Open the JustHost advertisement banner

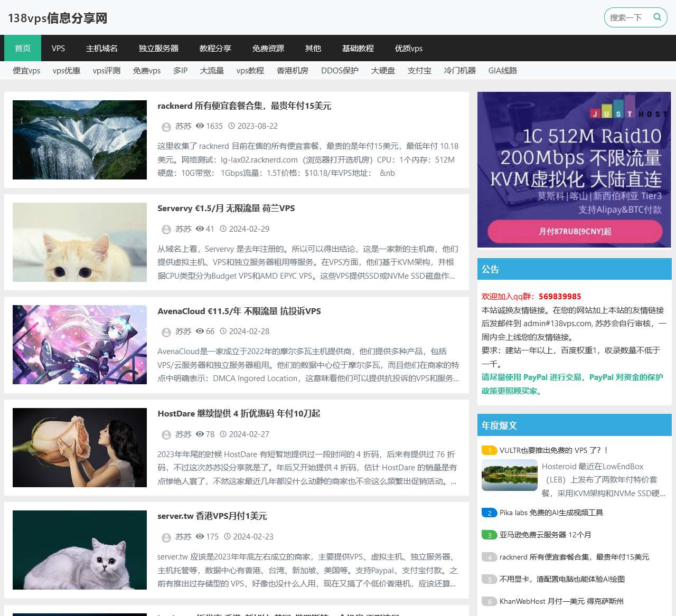[574, 169]
